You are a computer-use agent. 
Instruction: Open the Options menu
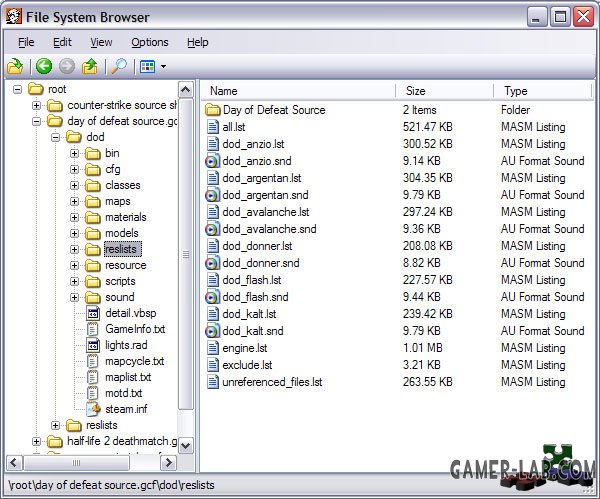point(150,42)
